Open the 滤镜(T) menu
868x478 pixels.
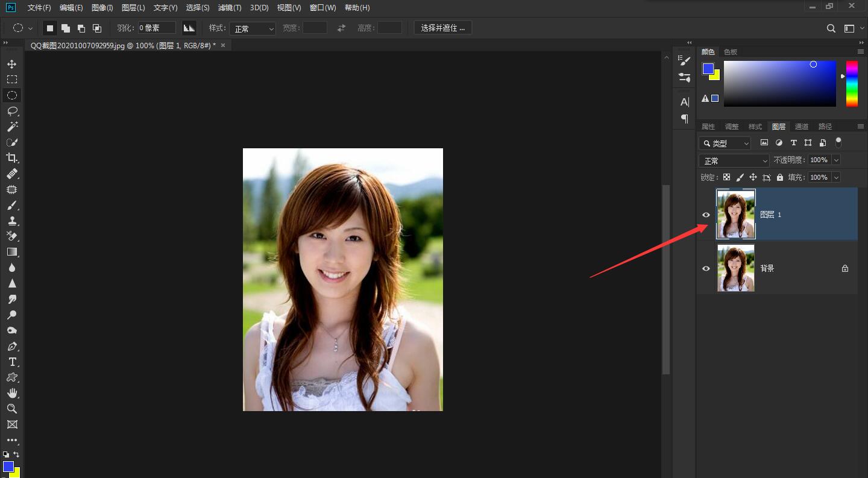(x=230, y=8)
